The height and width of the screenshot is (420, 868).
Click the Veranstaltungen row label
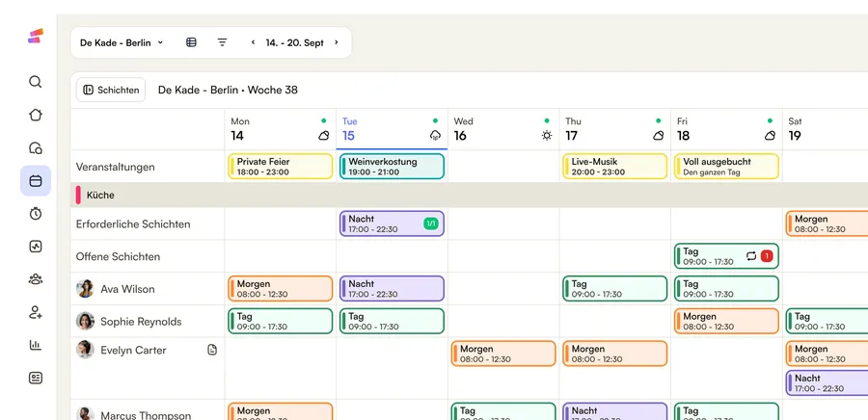click(115, 167)
